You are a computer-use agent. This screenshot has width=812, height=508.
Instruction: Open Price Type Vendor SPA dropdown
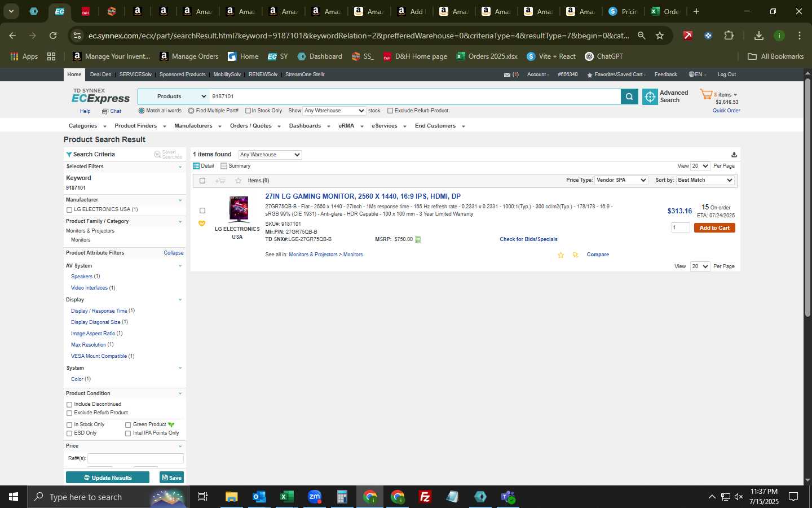point(621,180)
